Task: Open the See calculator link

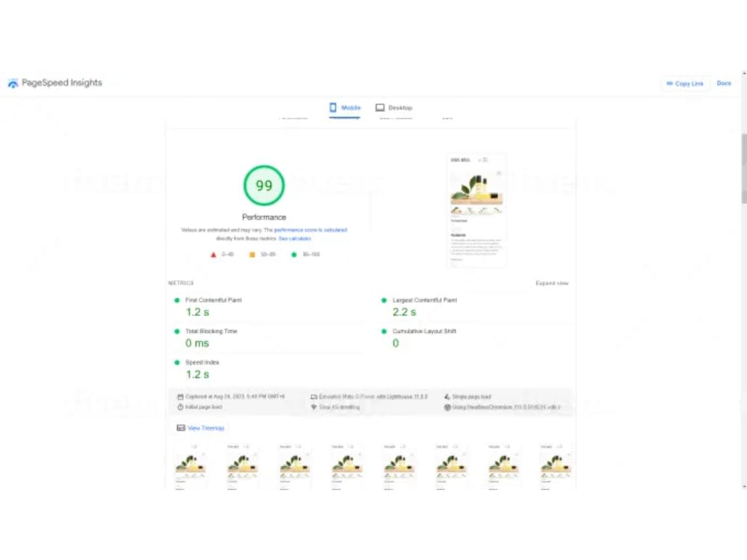Action: click(294, 238)
